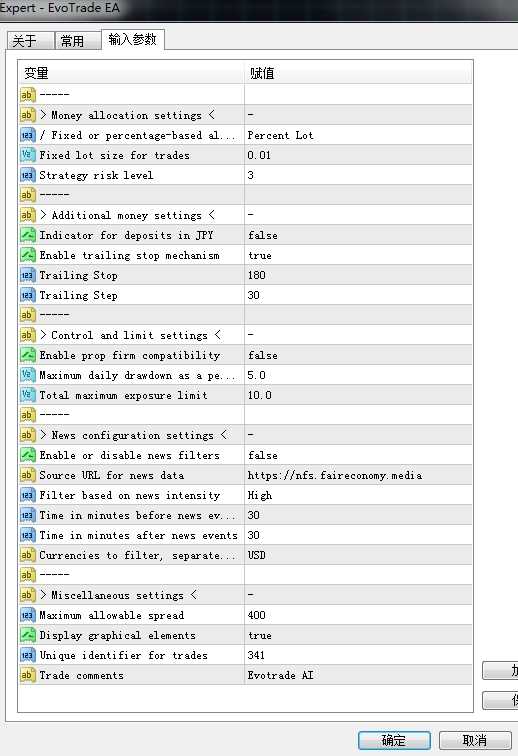Click the double-type icon beside Total maximum exposure limit
The width and height of the screenshot is (518, 756).
(x=27, y=395)
